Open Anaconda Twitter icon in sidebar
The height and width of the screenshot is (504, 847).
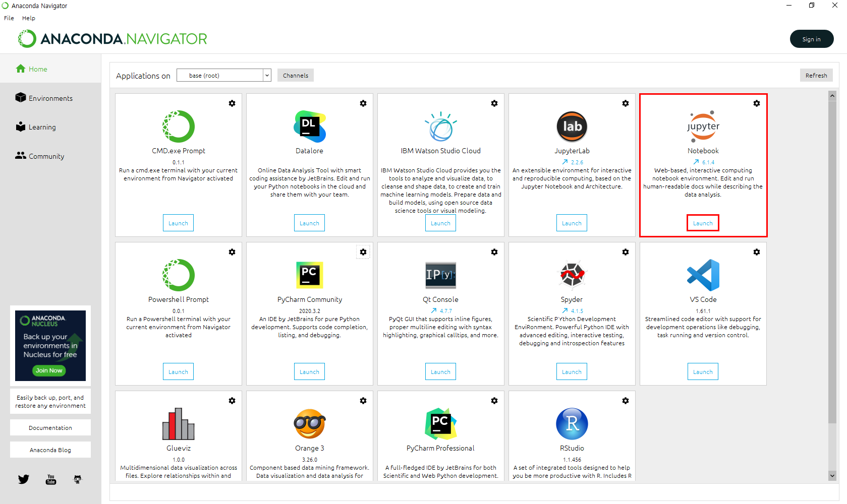click(x=24, y=479)
